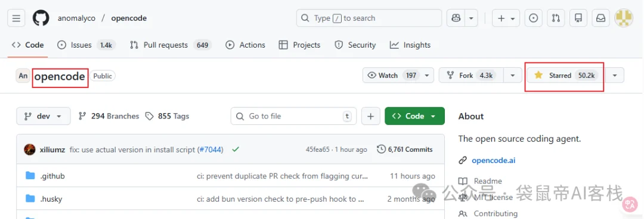Viewport: 644px width, 219px height.
Task: Open your repositories icon in the header
Action: pyautogui.click(x=578, y=18)
